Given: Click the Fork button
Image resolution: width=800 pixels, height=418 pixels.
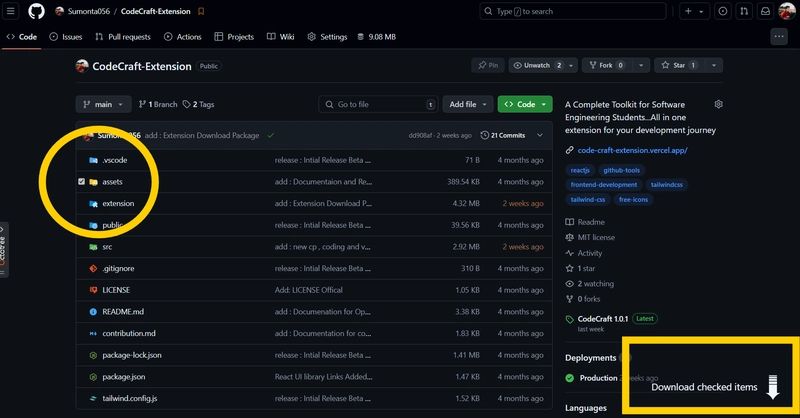Looking at the screenshot, I should click(607, 65).
